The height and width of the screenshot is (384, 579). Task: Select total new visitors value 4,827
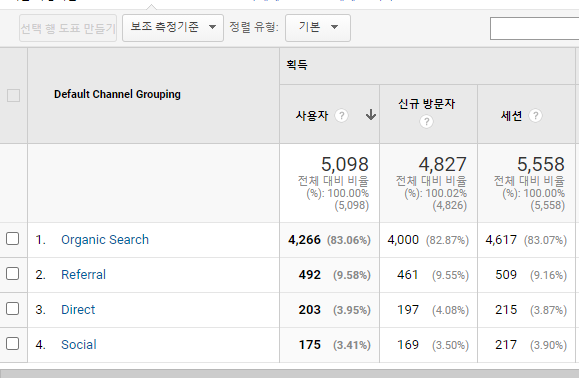(442, 164)
